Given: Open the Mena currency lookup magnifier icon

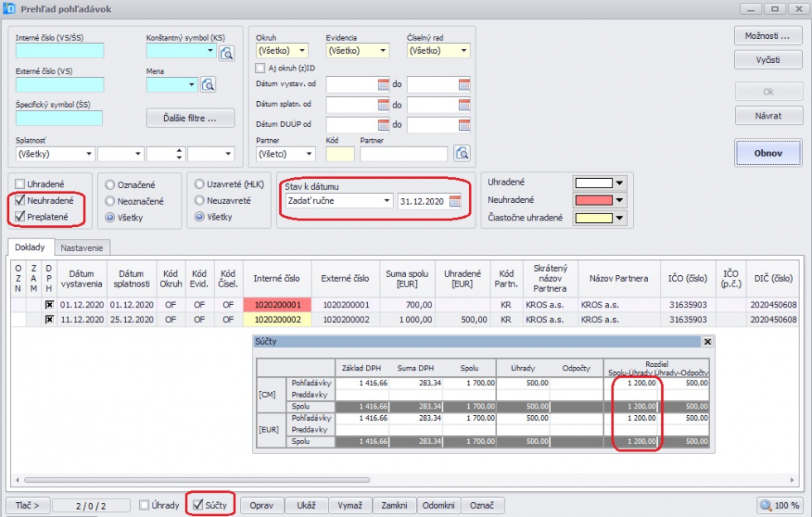Looking at the screenshot, I should click(208, 85).
